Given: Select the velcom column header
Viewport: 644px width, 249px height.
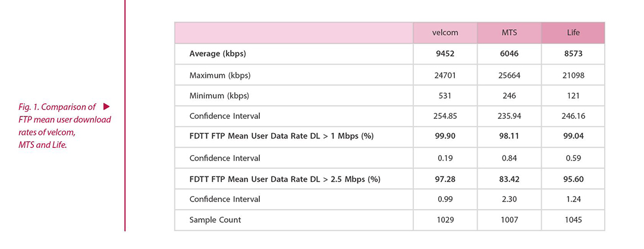Looking at the screenshot, I should coord(445,33).
